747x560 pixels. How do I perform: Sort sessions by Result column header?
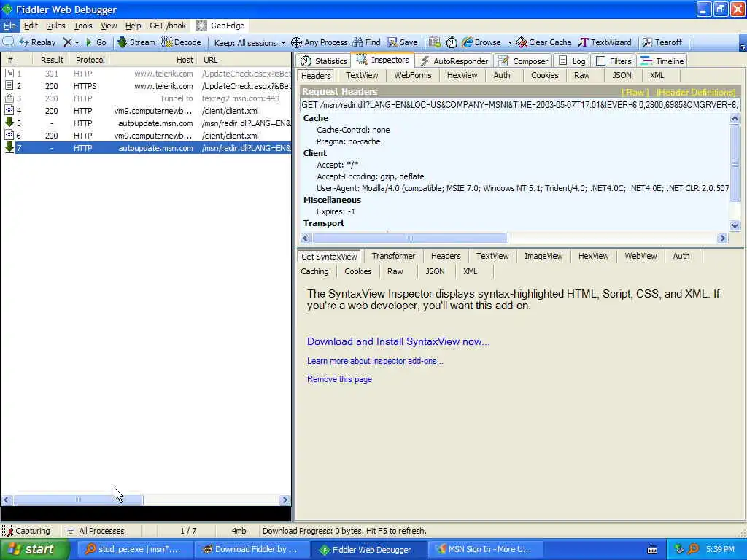[52, 60]
